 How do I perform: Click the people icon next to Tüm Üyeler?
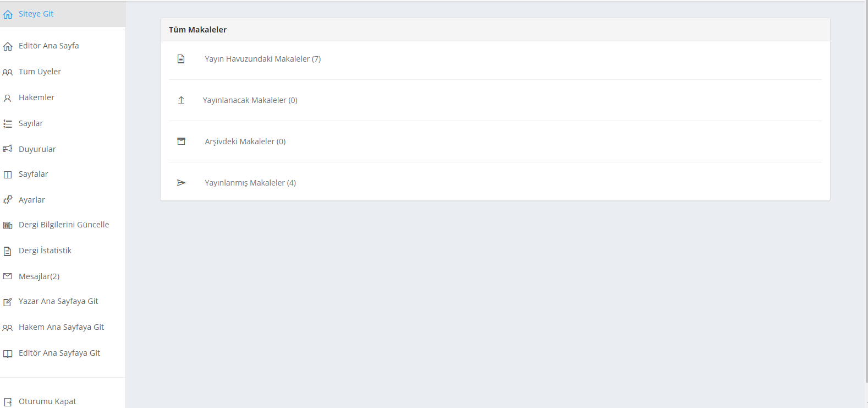click(8, 72)
